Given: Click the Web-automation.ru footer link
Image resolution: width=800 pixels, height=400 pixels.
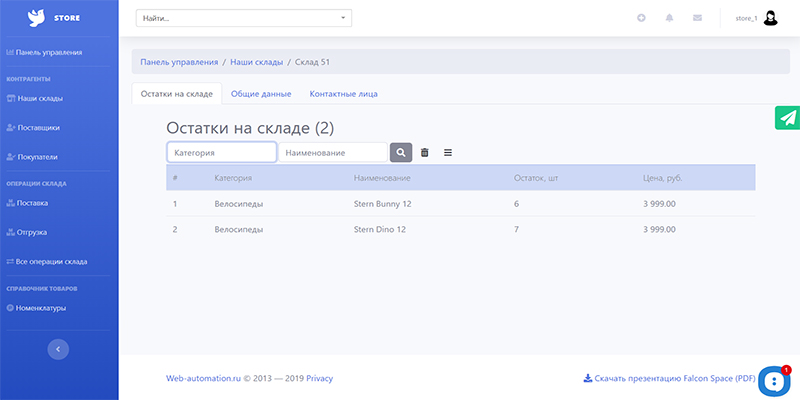Looking at the screenshot, I should tap(203, 379).
